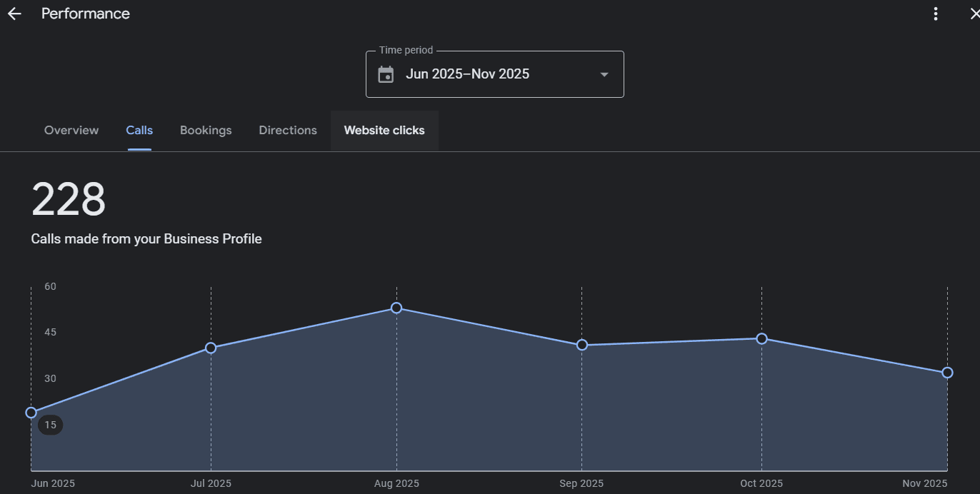Click the Aug 2025 peak data point
Image resolution: width=980 pixels, height=494 pixels.
[396, 308]
